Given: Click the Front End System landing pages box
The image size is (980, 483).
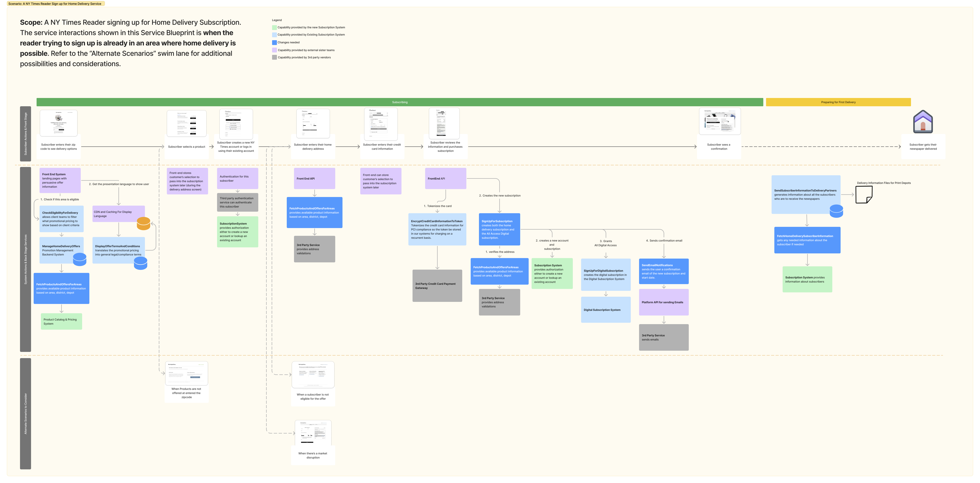Looking at the screenshot, I should pos(60,180).
